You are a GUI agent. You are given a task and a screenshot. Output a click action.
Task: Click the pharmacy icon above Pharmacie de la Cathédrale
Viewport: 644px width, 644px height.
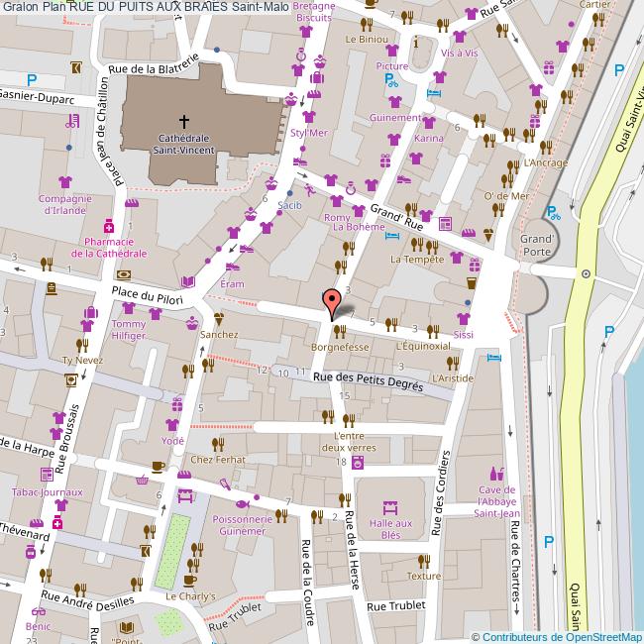tap(109, 224)
